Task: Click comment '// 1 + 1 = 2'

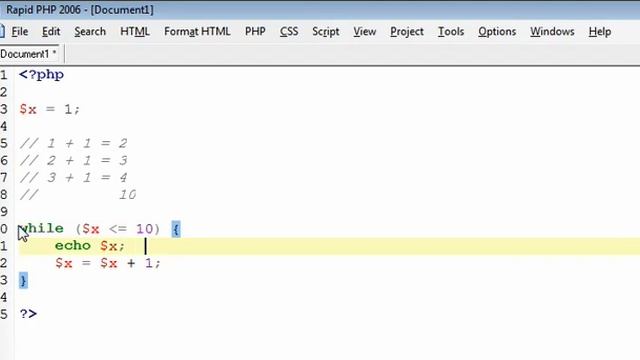Action: click(x=73, y=143)
